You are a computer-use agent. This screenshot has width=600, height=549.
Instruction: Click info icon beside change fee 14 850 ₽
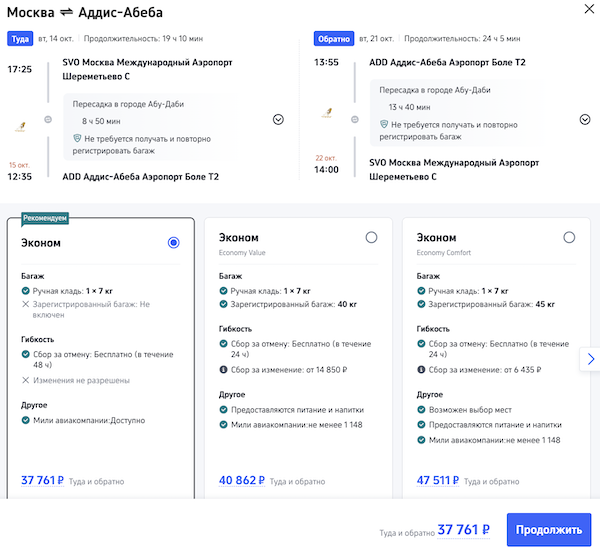pos(223,371)
